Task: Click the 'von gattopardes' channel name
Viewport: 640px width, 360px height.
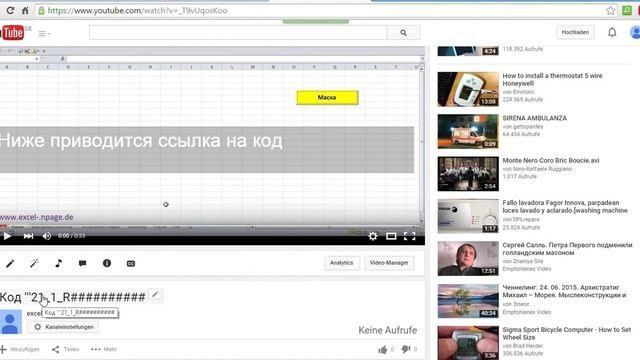Action: coord(522,127)
